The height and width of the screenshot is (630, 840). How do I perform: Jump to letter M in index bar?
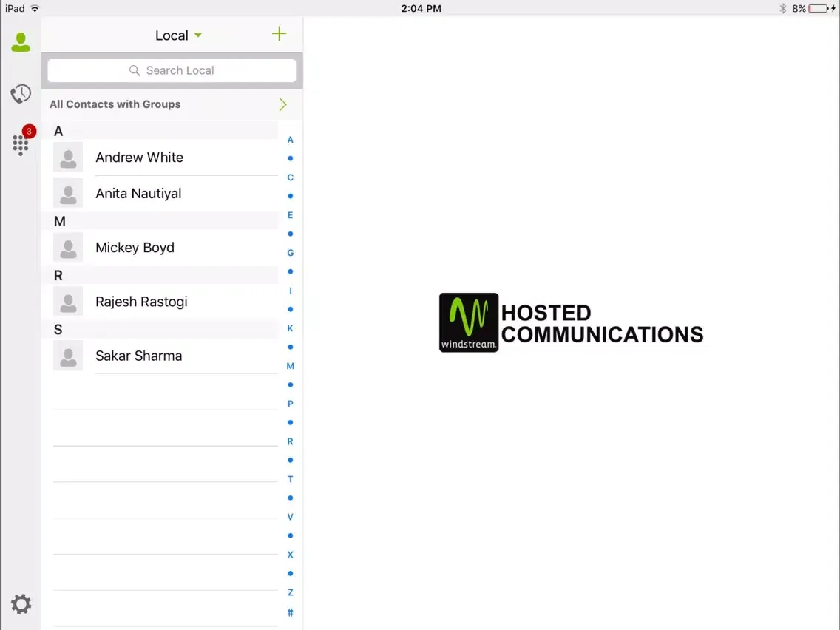tap(291, 366)
